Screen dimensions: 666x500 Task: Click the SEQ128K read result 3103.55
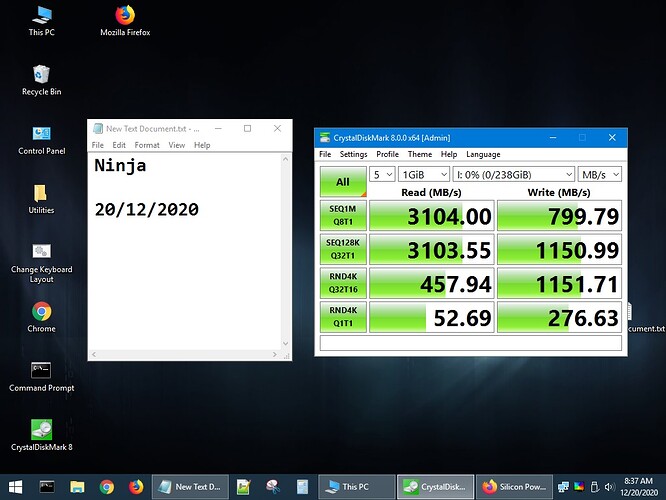pyautogui.click(x=432, y=249)
